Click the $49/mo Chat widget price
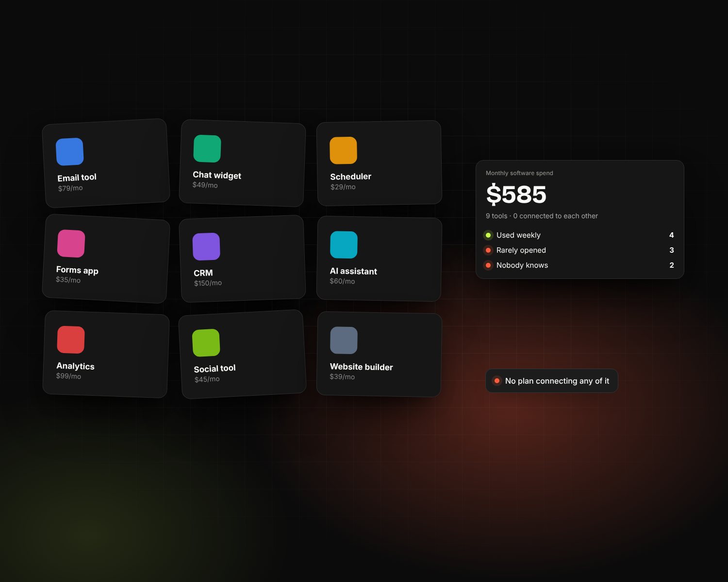Viewport: 728px width, 582px height. click(205, 185)
